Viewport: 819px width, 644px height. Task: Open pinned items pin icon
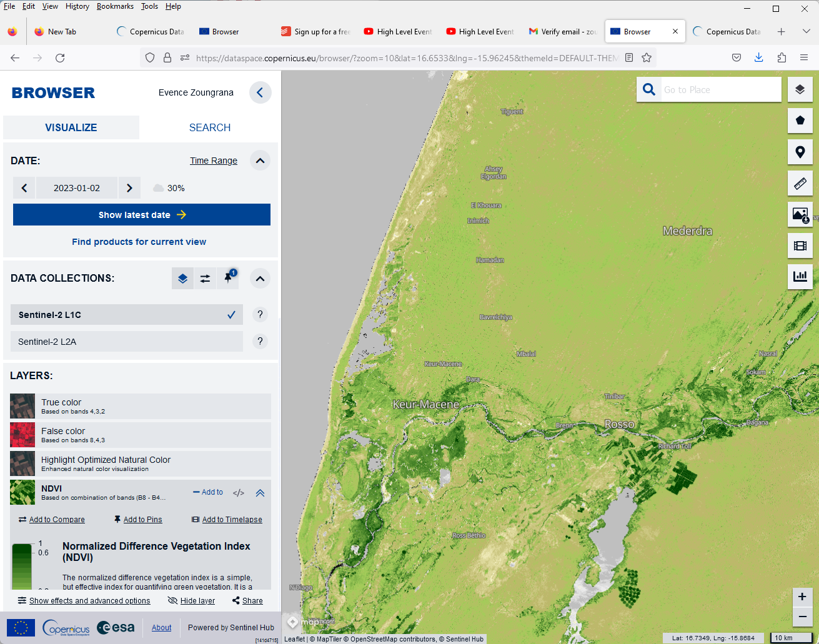pyautogui.click(x=228, y=279)
